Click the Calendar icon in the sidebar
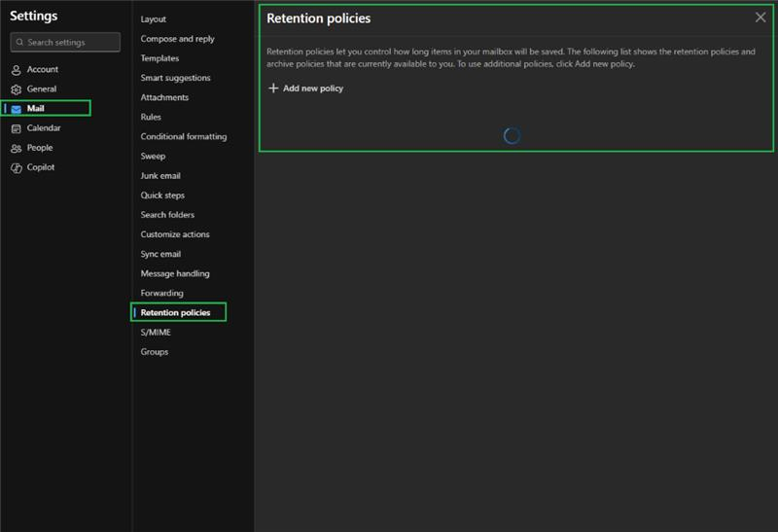The image size is (778, 532). [17, 128]
